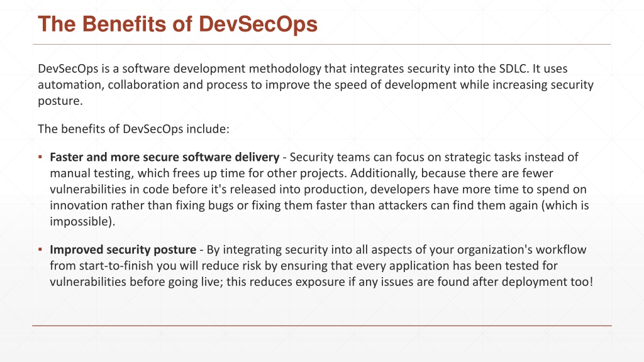Click bold text 'Improved security posture'
This screenshot has width=644, height=362.
click(123, 250)
